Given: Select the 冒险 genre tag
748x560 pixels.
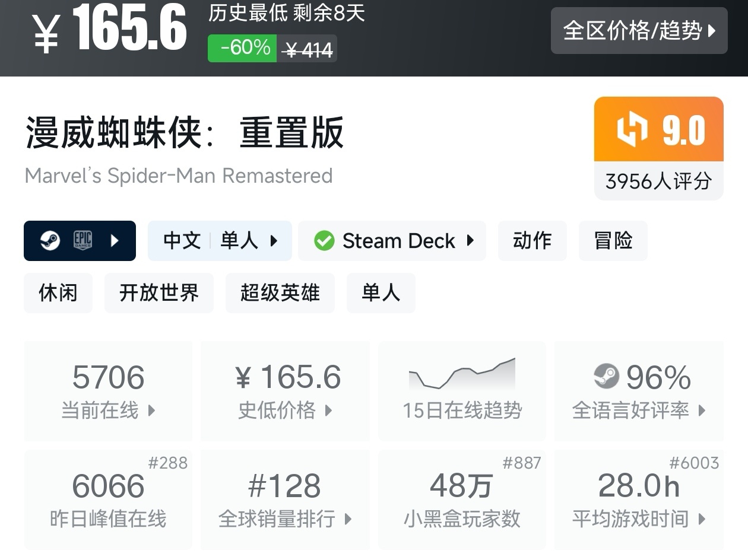Looking at the screenshot, I should (613, 241).
